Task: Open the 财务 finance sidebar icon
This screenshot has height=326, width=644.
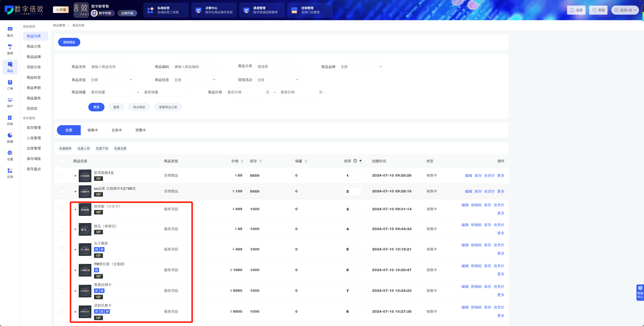Action: coord(10,118)
